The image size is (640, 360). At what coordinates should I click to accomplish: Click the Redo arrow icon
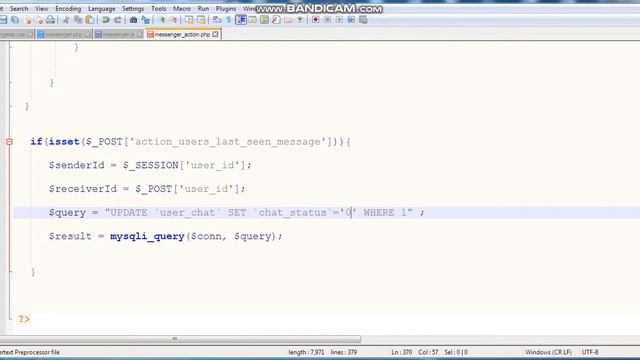click(x=118, y=20)
